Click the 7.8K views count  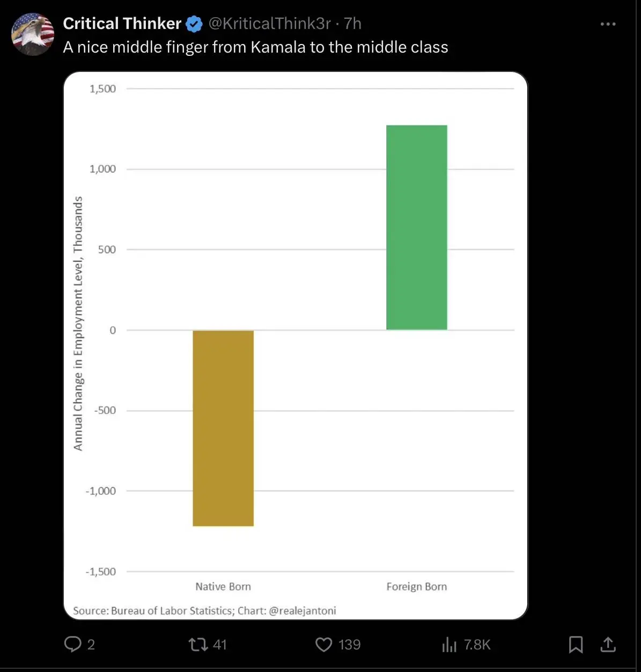click(477, 645)
